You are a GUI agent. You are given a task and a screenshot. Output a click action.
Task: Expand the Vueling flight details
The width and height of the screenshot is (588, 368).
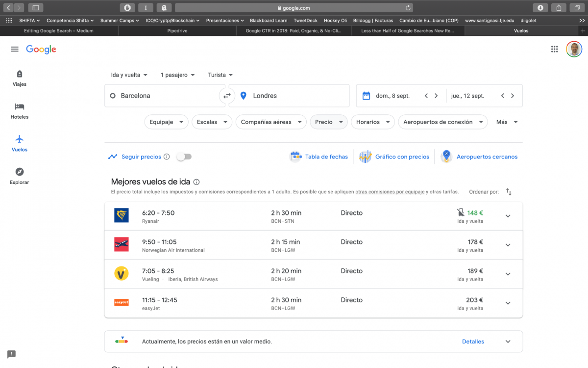click(x=508, y=274)
